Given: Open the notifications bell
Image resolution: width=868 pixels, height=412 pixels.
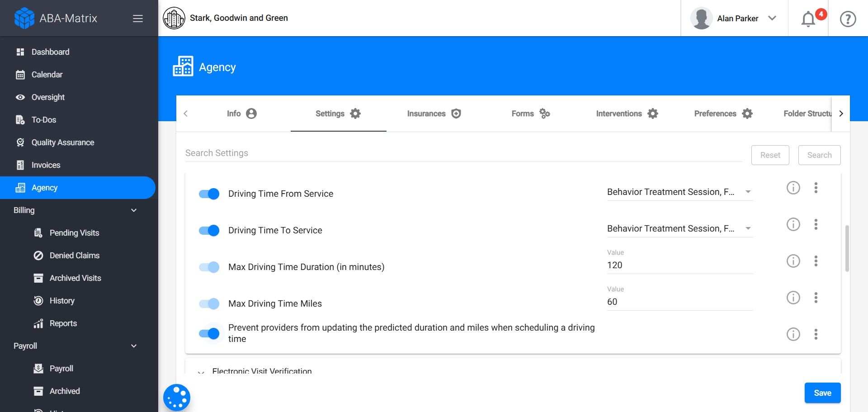Looking at the screenshot, I should (808, 19).
